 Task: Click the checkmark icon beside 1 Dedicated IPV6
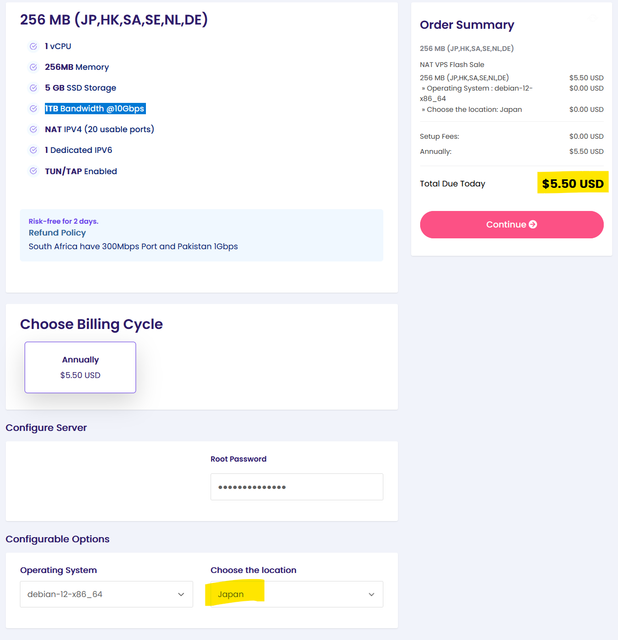click(x=33, y=150)
